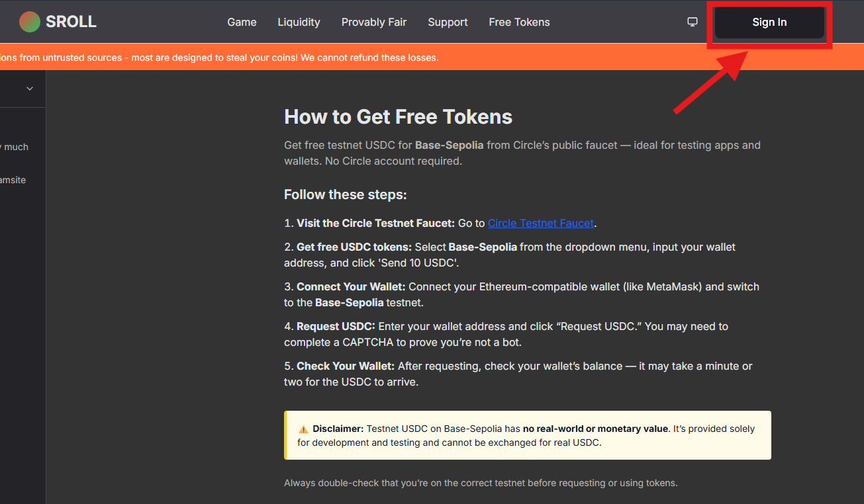
Task: Click the SROLL gradient circle logo
Action: point(30,22)
